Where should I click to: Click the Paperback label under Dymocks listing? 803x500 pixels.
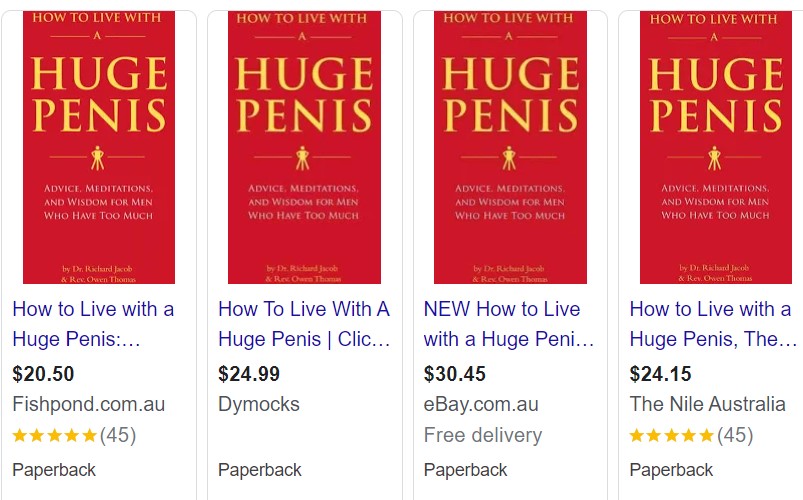[x=260, y=470]
